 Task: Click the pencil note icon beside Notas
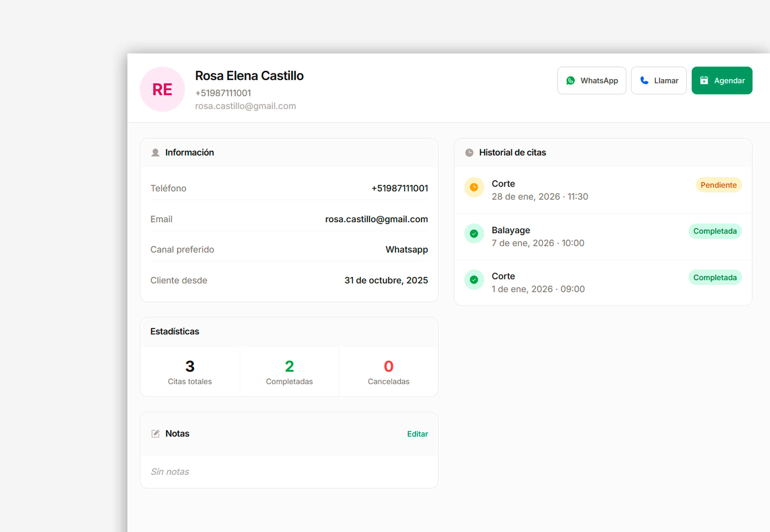pos(155,434)
